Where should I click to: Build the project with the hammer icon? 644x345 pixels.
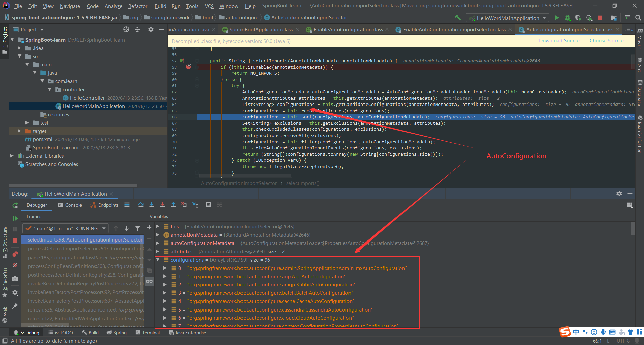(457, 18)
